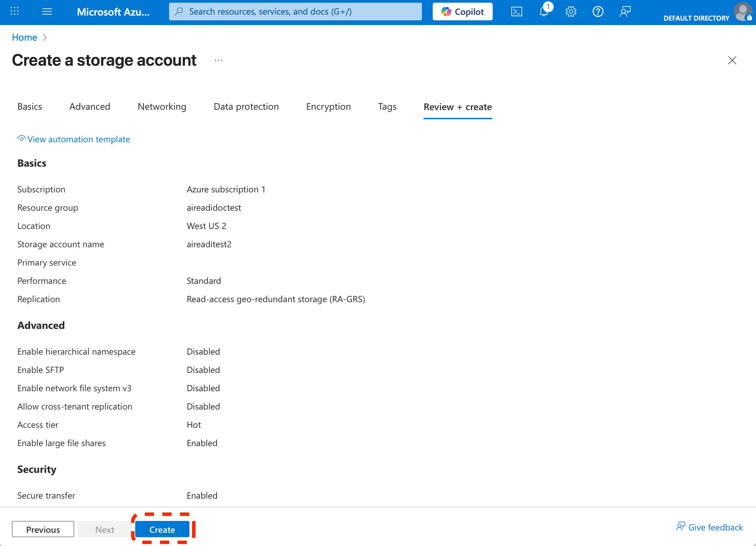Switch to the Basics tab
Image resolution: width=756 pixels, height=546 pixels.
click(30, 107)
